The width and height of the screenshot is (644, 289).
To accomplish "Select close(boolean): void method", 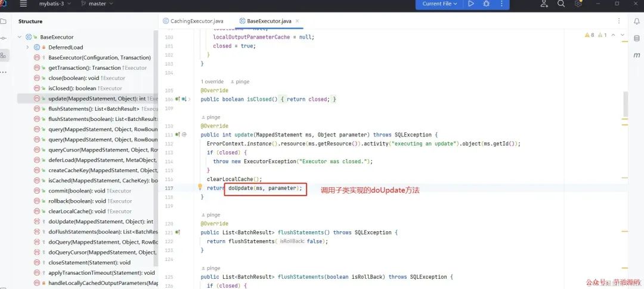I will tap(86, 78).
